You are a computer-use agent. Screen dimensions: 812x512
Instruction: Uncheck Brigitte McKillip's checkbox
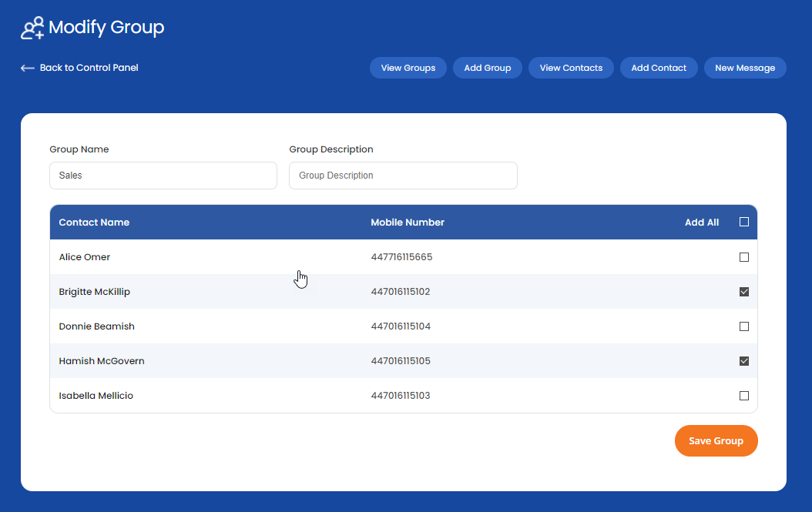[744, 292]
